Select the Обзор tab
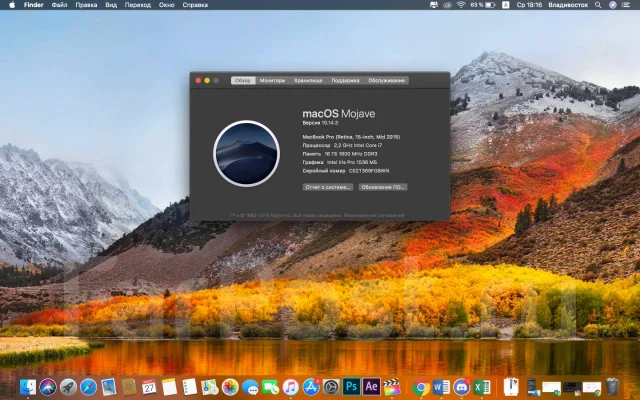 [x=243, y=80]
